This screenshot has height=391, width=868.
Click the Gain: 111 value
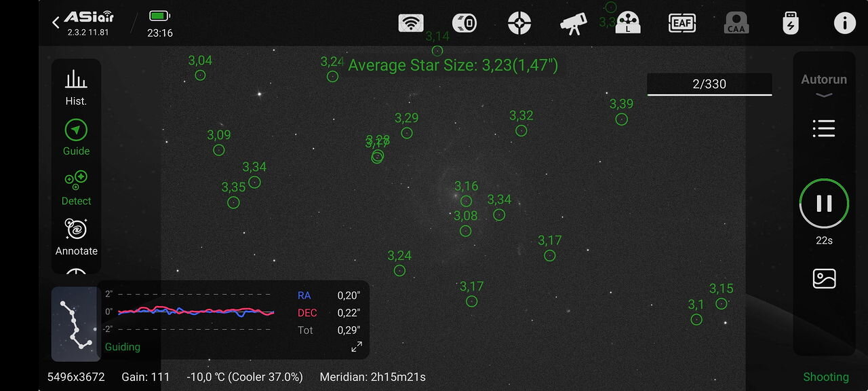click(146, 377)
